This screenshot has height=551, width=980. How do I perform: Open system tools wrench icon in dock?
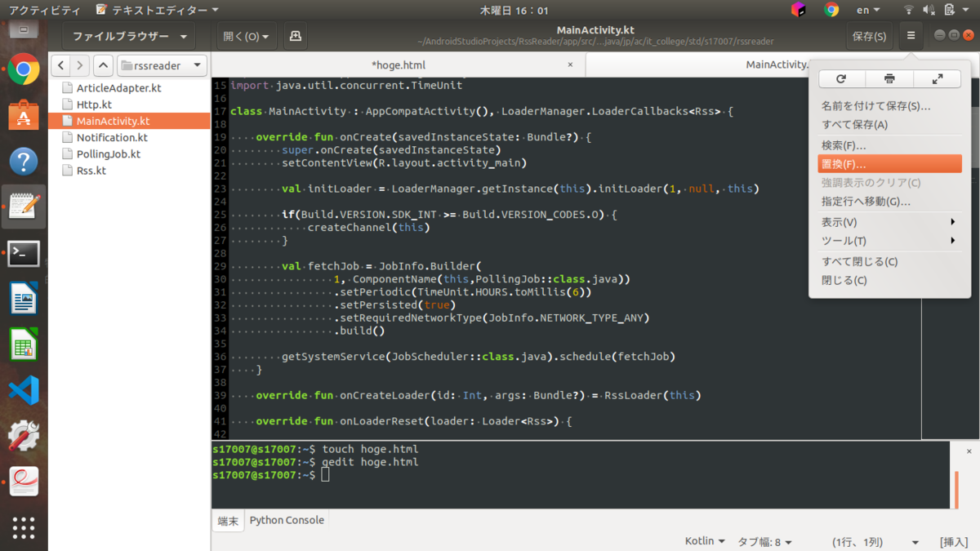pyautogui.click(x=24, y=437)
